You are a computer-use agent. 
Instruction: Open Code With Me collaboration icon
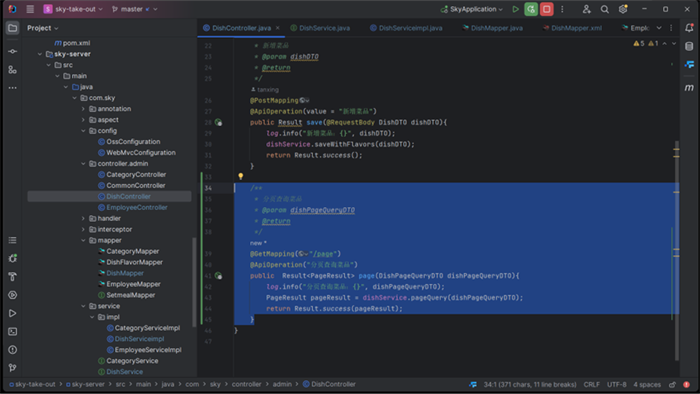pos(587,9)
